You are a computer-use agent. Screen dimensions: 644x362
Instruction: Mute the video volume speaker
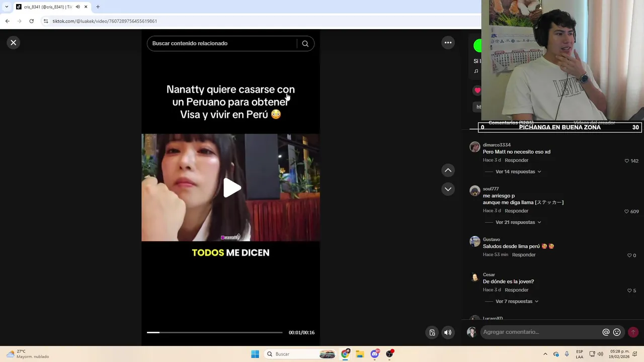pyautogui.click(x=448, y=332)
